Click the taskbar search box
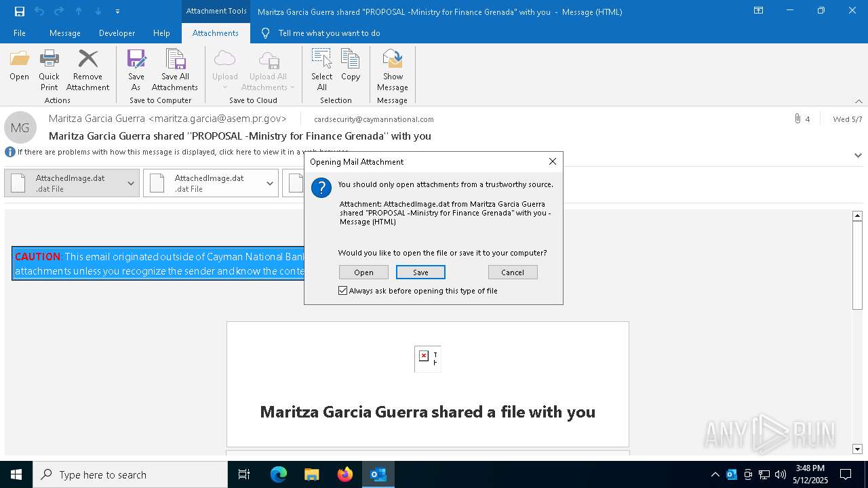 point(130,474)
